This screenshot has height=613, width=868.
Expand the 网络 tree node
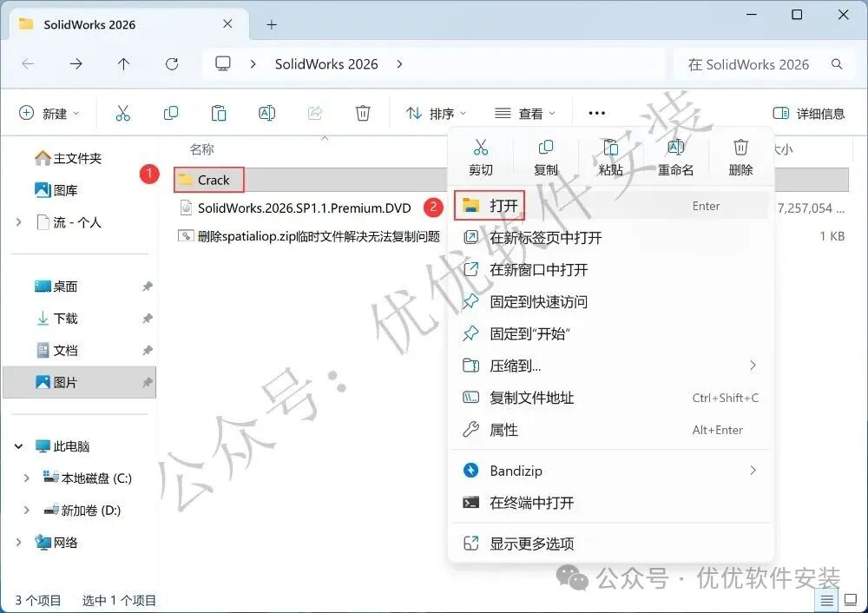coord(19,543)
